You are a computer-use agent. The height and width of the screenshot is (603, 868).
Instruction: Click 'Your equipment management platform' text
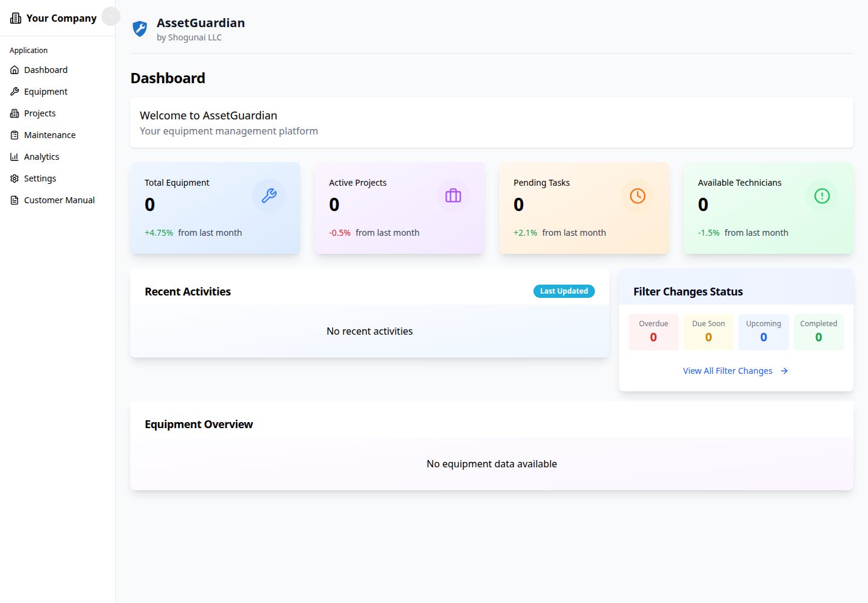229,131
